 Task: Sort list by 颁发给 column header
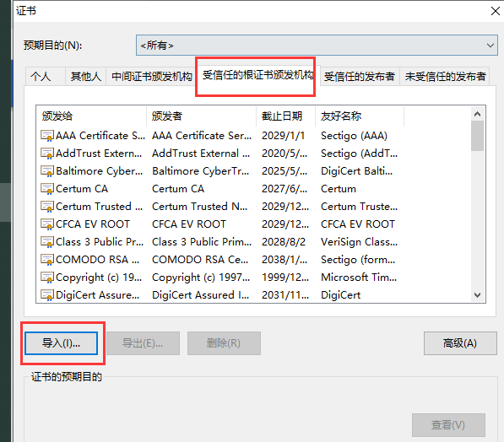click(91, 116)
